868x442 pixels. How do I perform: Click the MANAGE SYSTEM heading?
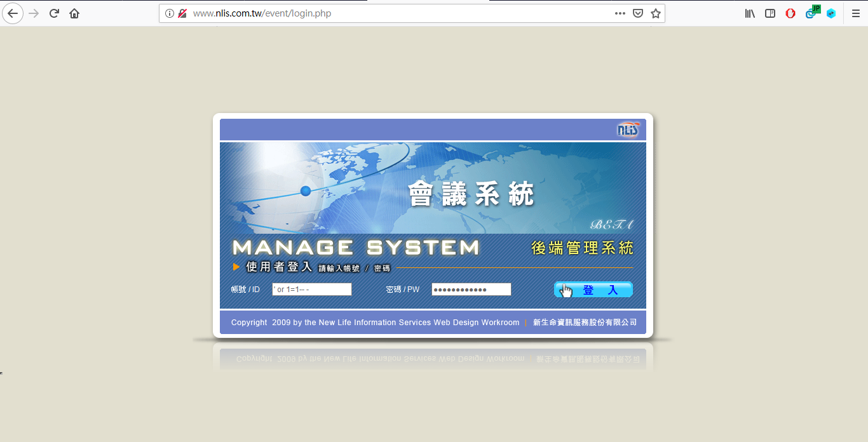(356, 248)
